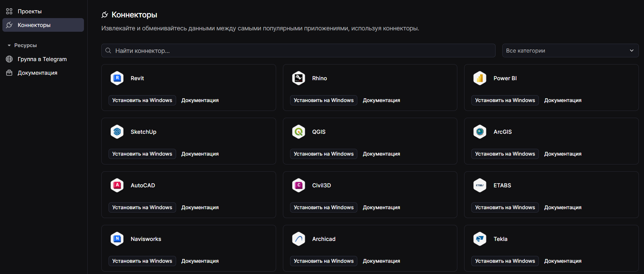Open Revit Документация link
The width and height of the screenshot is (644, 274).
tap(200, 100)
